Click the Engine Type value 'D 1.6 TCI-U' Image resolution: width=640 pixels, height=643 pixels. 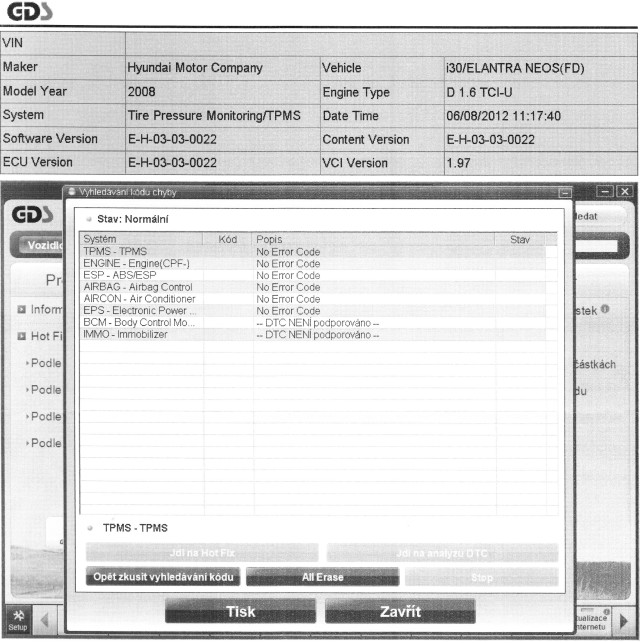(479, 92)
